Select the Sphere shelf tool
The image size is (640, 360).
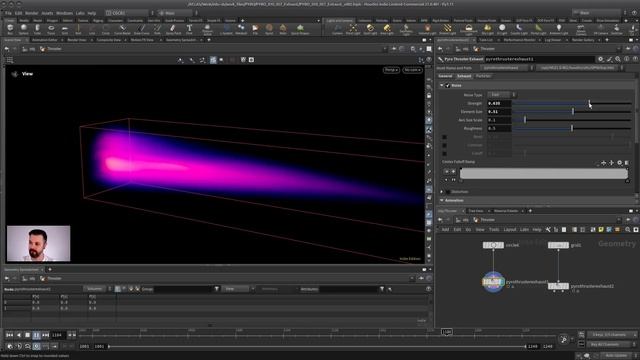24,29
